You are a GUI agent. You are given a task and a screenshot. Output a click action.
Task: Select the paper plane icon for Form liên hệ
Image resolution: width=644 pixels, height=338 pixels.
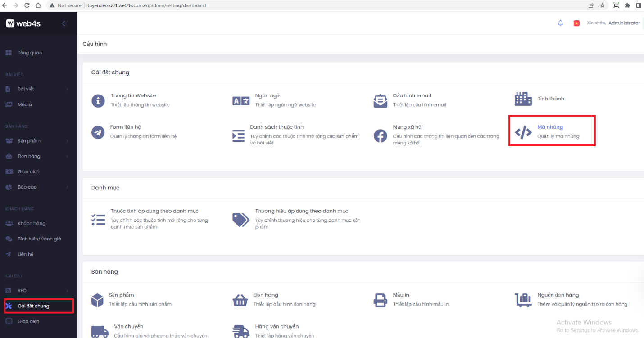(x=98, y=132)
